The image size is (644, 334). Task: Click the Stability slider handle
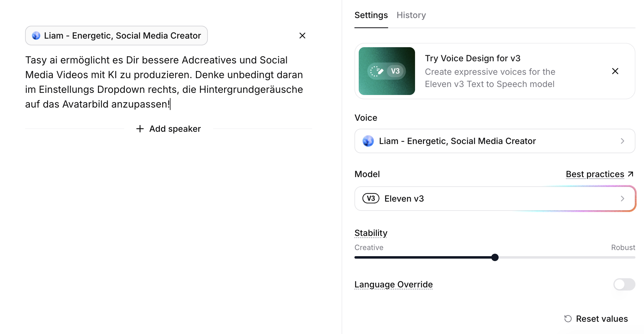pyautogui.click(x=495, y=257)
